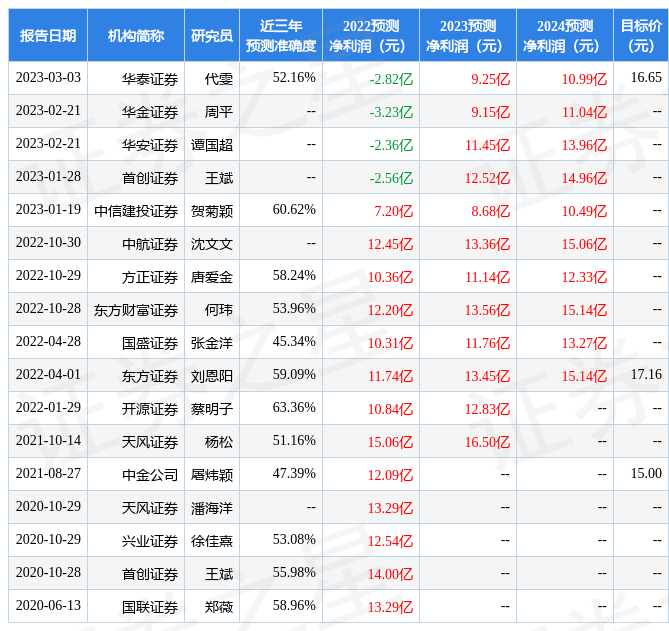This screenshot has height=631, width=669.
Task: Select the 东方财富证券 row entry
Action: click(136, 310)
